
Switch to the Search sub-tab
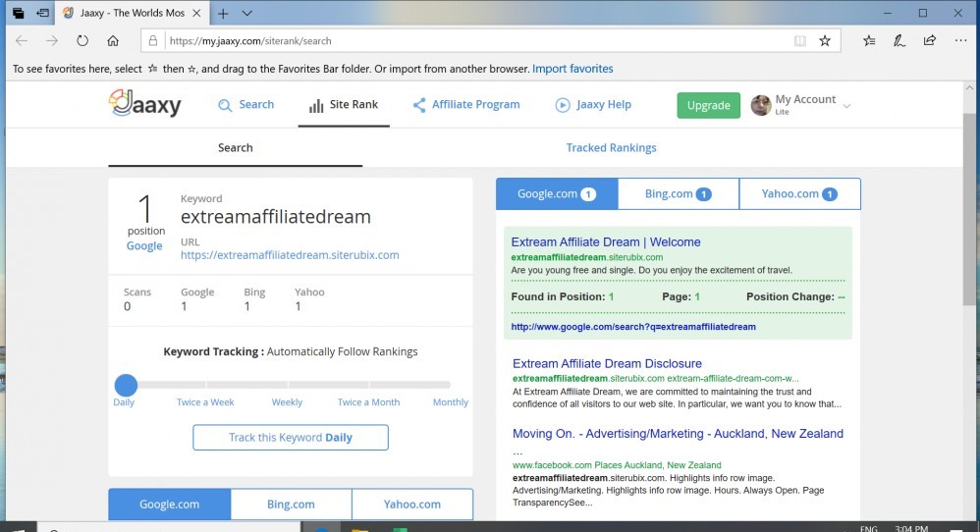coord(235,147)
